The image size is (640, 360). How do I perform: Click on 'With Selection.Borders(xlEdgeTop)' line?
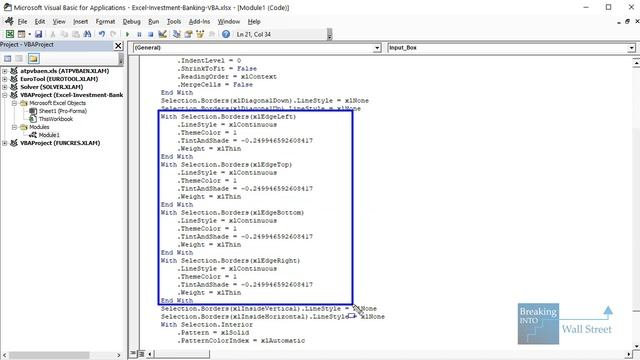(x=227, y=164)
